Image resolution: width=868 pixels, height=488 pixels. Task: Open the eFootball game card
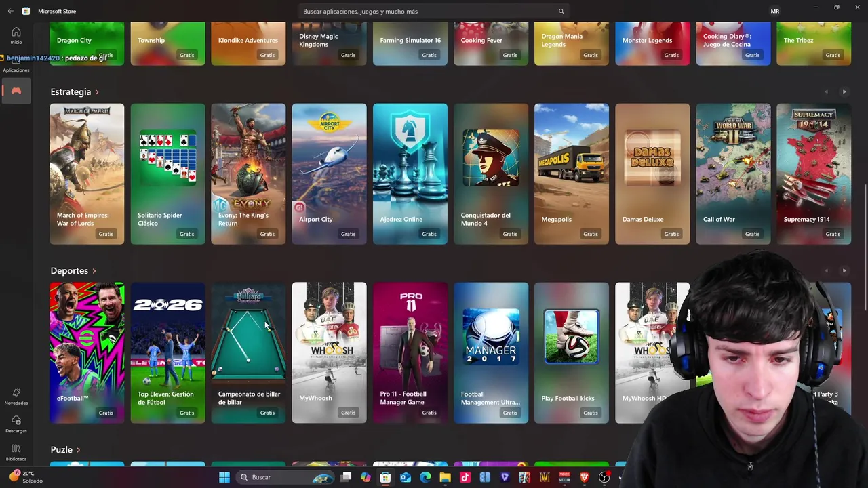point(87,352)
